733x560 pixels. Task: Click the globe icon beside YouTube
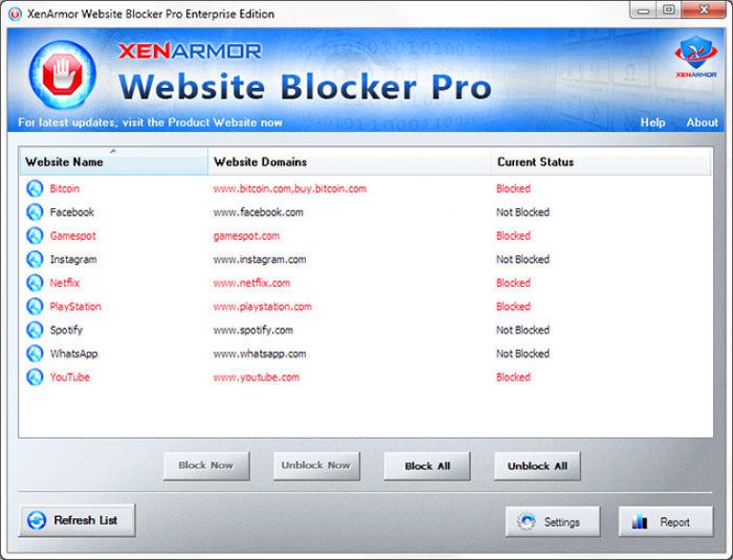34,377
